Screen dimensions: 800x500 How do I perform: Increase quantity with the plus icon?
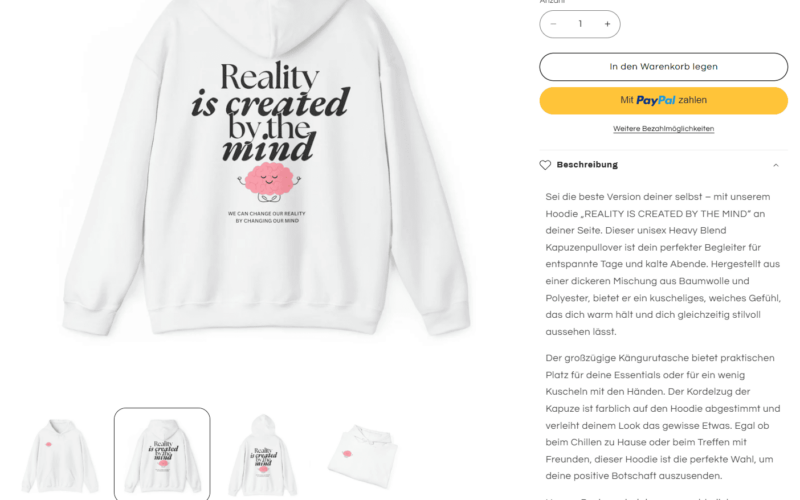point(607,24)
